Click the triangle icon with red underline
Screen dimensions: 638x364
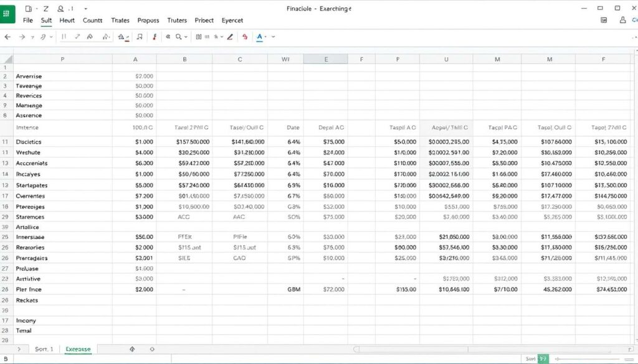(x=123, y=37)
